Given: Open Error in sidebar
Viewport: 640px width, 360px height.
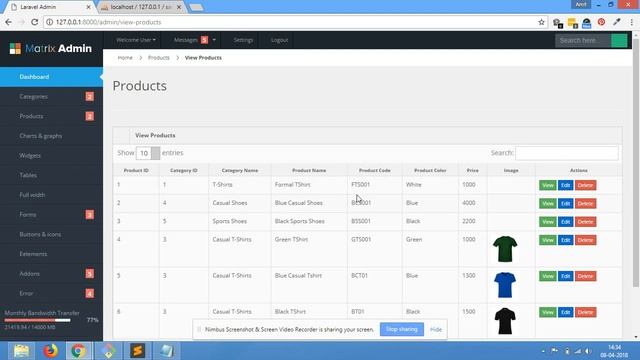Looking at the screenshot, I should pyautogui.click(x=51, y=293).
